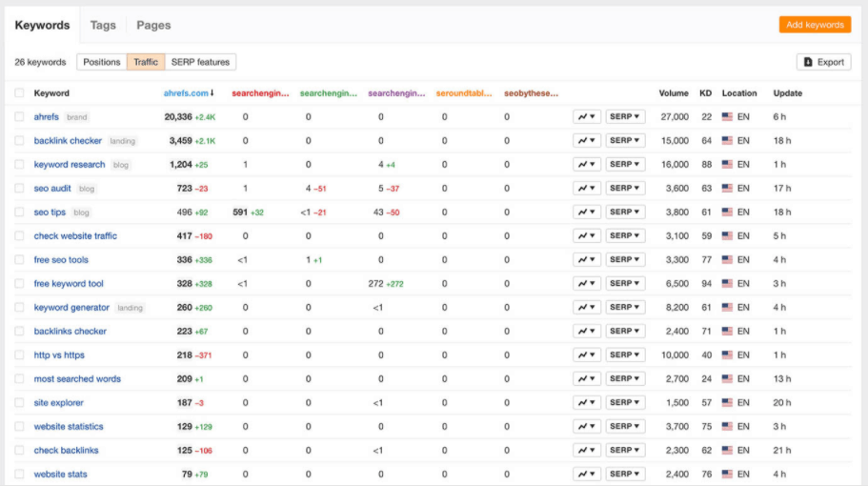Check the box beside keyword research

coord(19,165)
